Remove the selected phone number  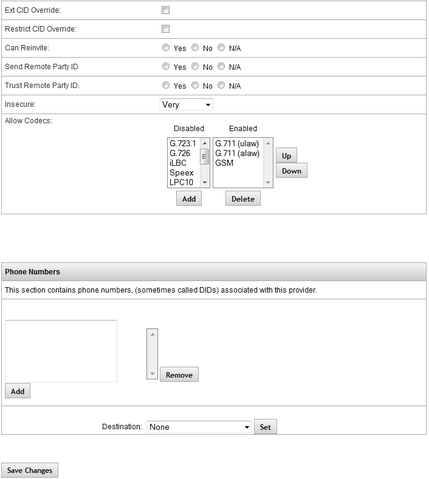click(x=179, y=375)
